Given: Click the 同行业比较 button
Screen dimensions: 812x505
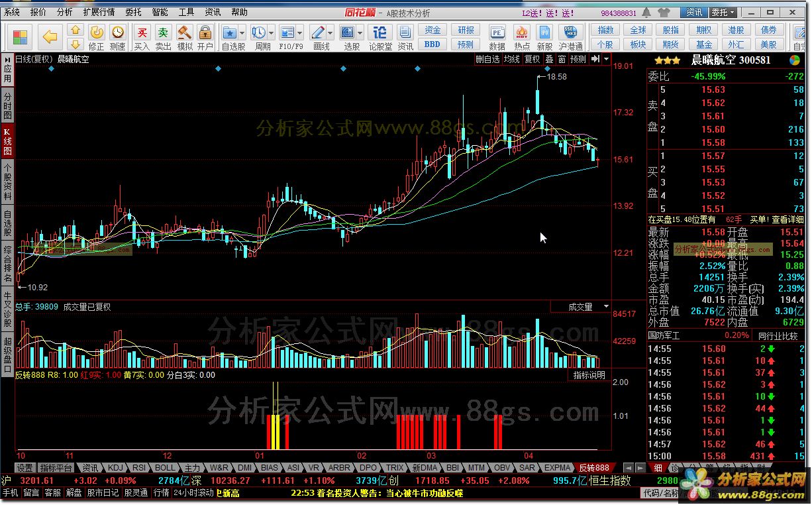Looking at the screenshot, I should point(777,336).
